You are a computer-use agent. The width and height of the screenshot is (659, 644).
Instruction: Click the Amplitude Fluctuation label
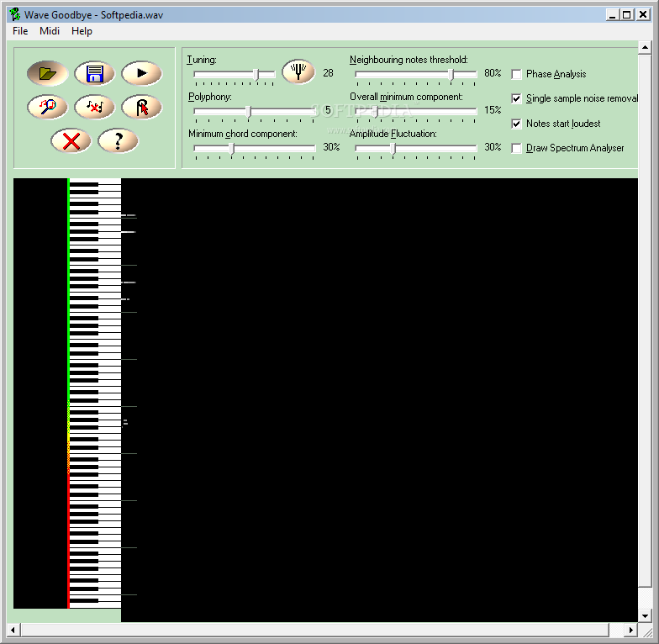tap(393, 134)
